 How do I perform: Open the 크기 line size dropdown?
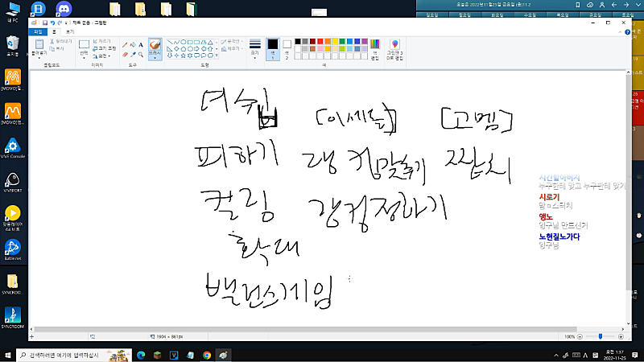pos(254,49)
